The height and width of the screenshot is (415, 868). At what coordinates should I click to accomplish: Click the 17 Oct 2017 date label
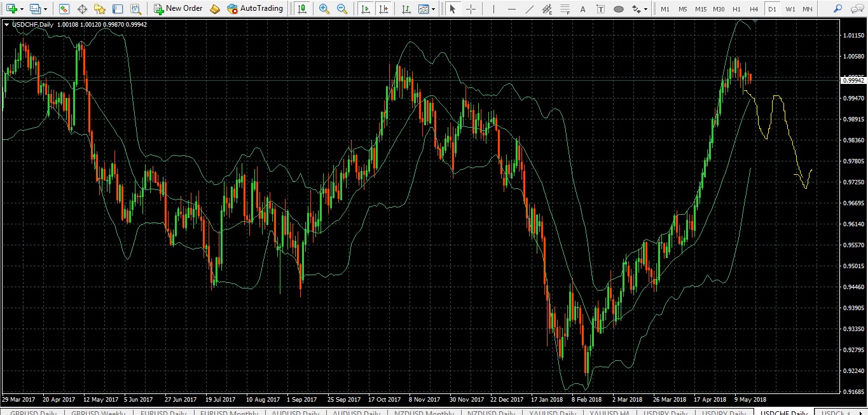coord(385,400)
